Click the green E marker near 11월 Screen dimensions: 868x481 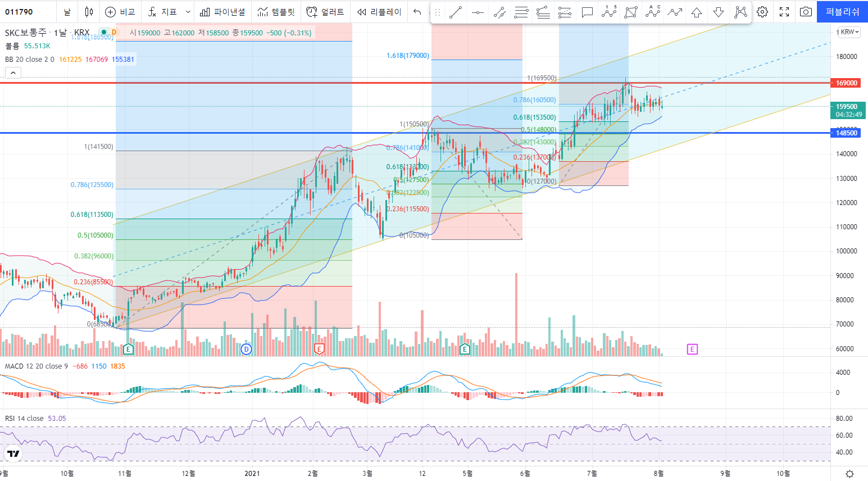click(128, 350)
